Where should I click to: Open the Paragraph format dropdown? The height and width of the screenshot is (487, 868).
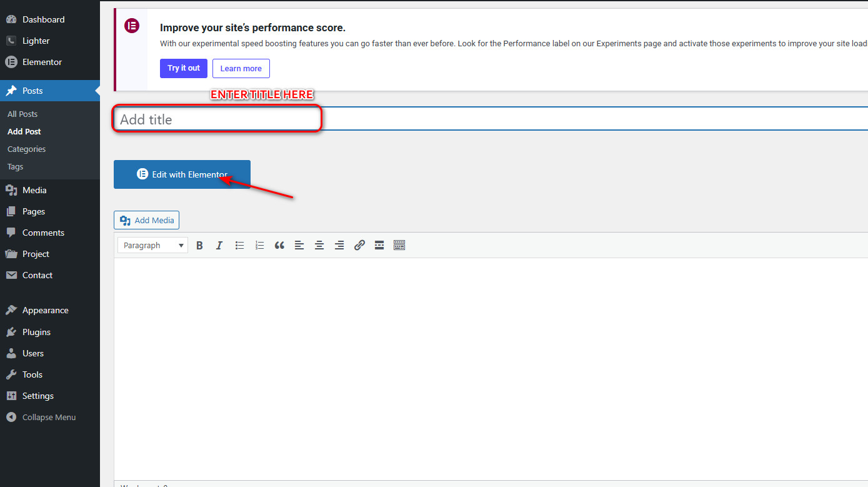coord(152,246)
